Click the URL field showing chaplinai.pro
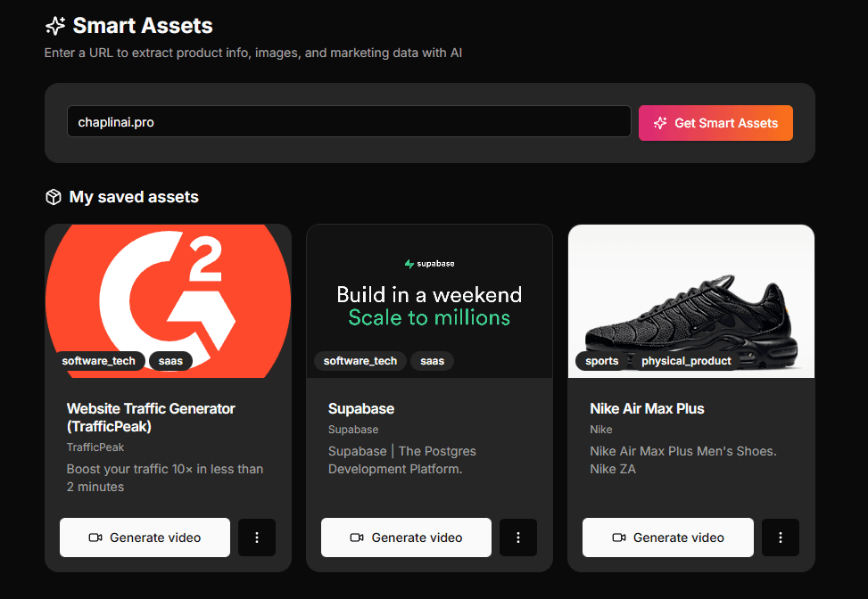The width and height of the screenshot is (868, 599). coord(348,121)
